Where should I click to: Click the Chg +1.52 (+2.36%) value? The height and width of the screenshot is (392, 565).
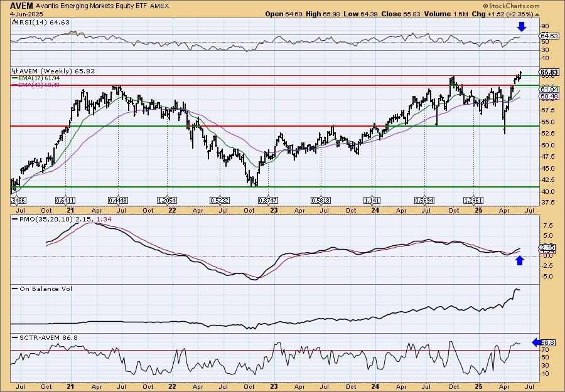coord(502,14)
